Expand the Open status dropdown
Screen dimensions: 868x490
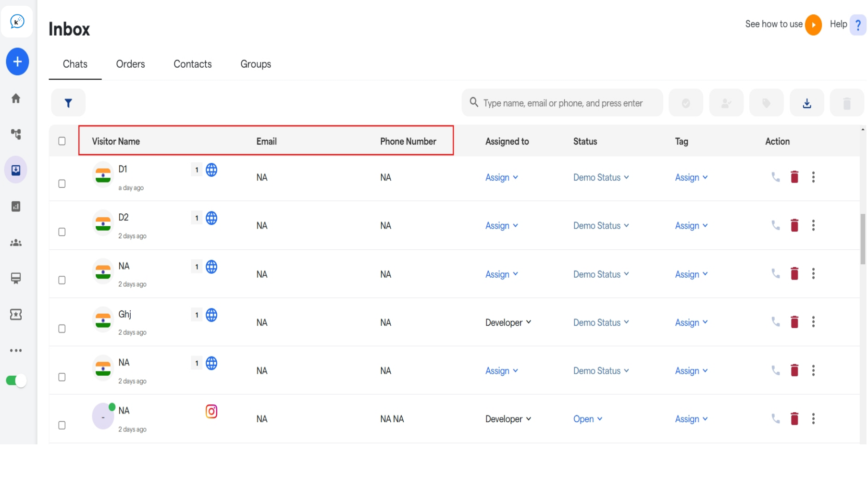pos(587,419)
